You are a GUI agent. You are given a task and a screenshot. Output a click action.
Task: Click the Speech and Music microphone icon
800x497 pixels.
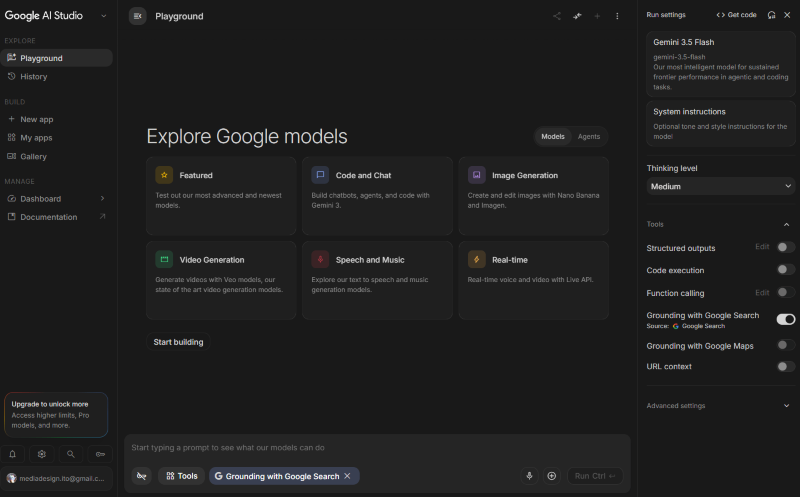click(320, 259)
